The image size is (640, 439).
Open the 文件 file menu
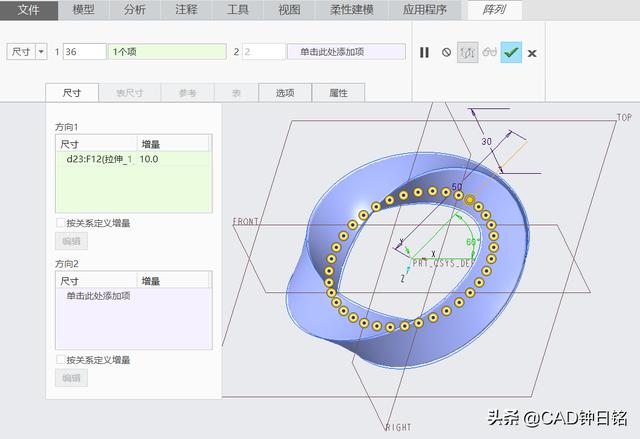click(x=29, y=10)
